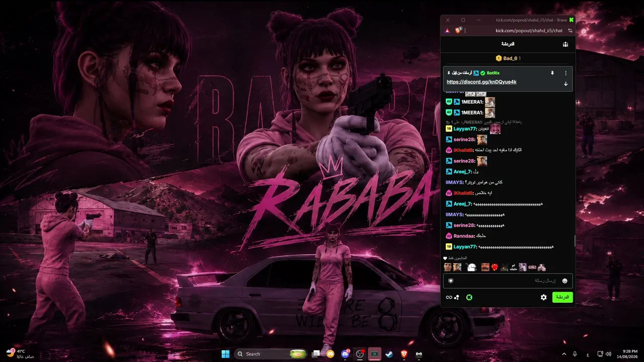This screenshot has width=644, height=362.
Task: Open the Windows Start menu
Action: (x=225, y=354)
